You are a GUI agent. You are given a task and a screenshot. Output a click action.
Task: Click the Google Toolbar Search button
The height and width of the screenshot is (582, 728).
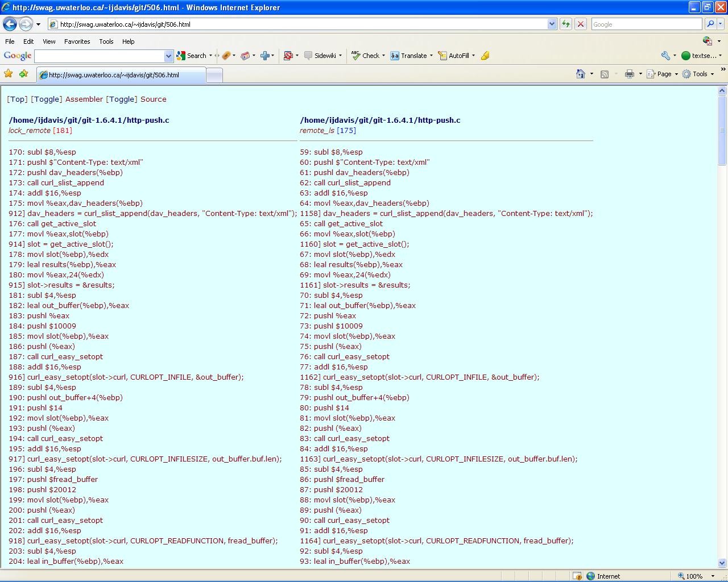192,56
